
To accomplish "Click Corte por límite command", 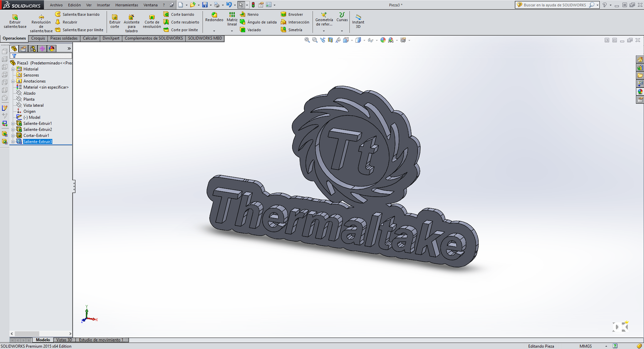I will 180,30.
